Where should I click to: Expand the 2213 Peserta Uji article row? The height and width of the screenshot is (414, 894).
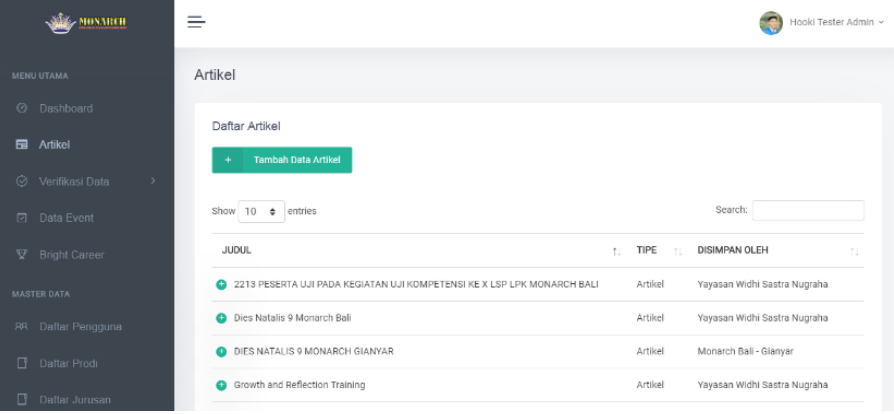point(221,284)
